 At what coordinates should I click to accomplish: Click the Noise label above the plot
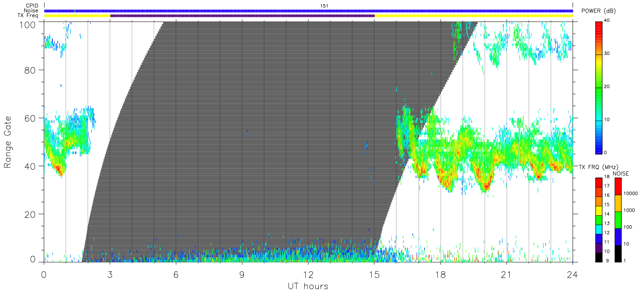click(x=32, y=10)
